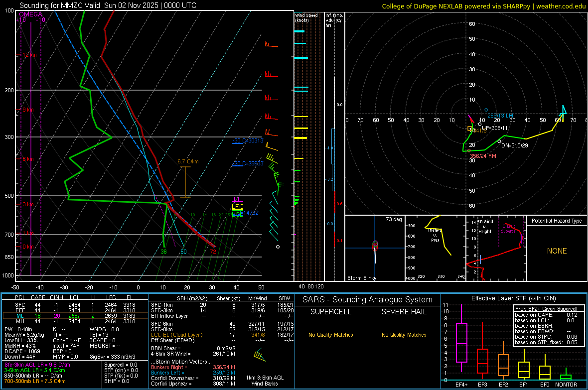Screen dimensions: 588x390
Task: Click the surface dewpoint value 36
Action: [163, 252]
